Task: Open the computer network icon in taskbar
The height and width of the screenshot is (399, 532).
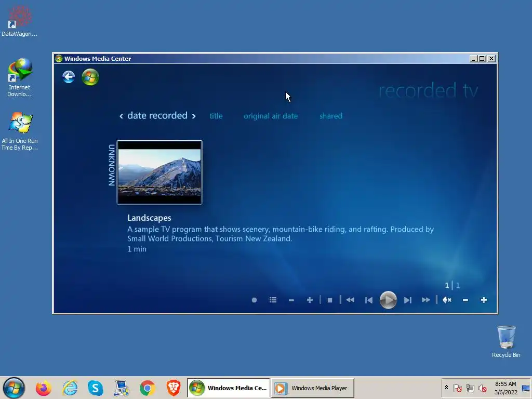Action: [122, 388]
